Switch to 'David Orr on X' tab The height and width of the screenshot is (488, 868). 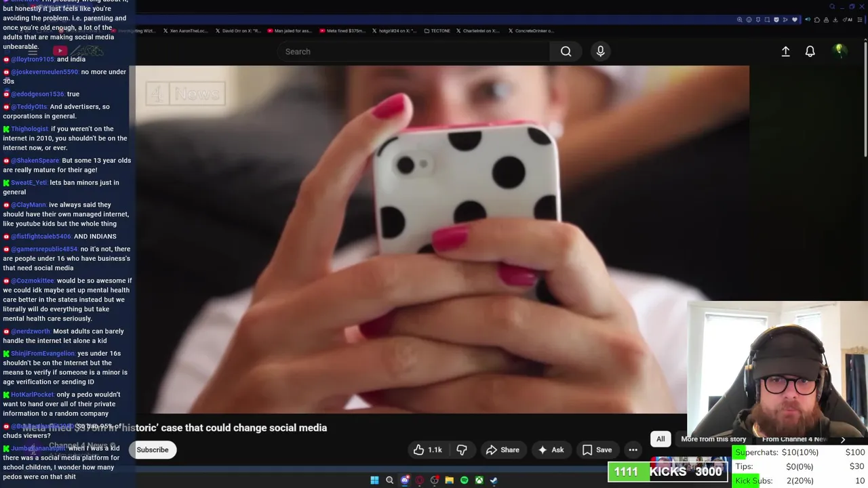238,30
